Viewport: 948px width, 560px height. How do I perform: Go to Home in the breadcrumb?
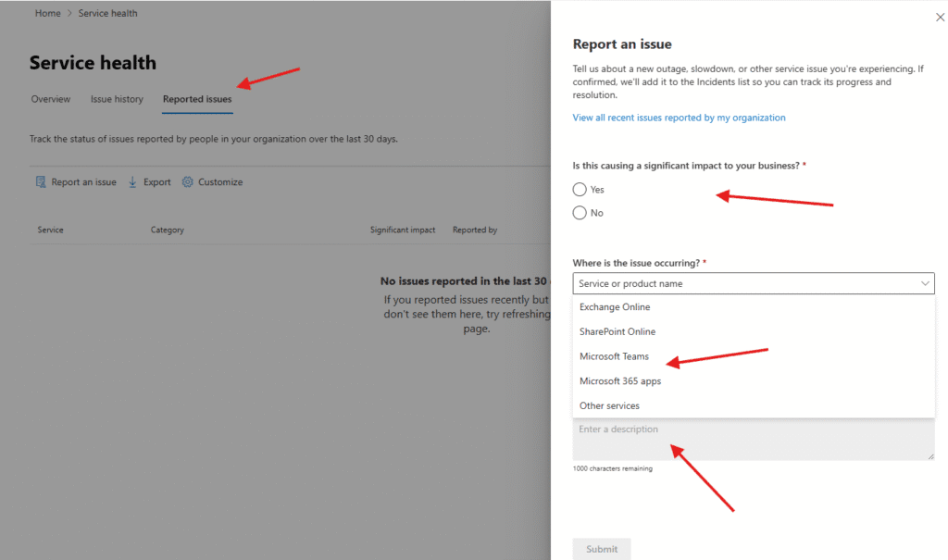47,14
